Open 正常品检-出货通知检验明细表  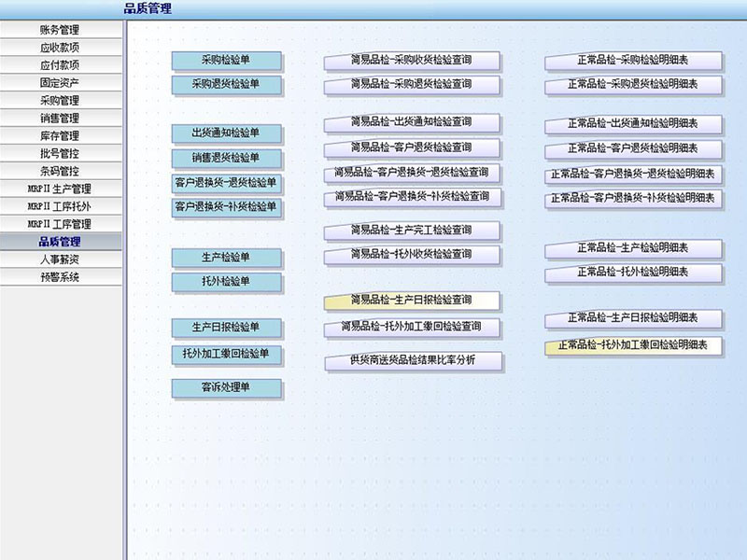tap(633, 124)
